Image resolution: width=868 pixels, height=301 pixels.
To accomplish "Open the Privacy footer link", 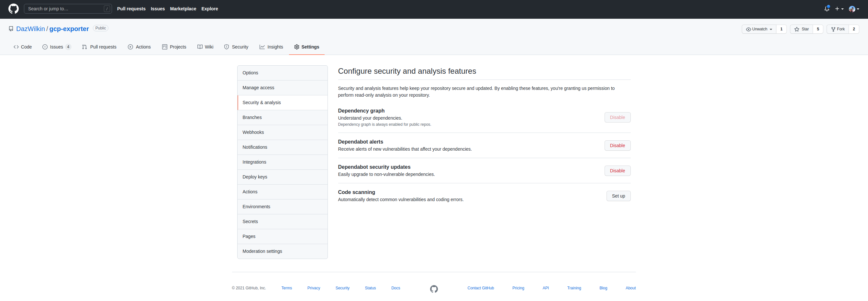I will point(313,288).
